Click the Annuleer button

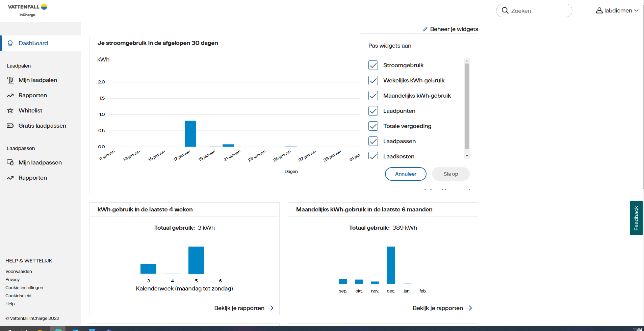pos(406,174)
